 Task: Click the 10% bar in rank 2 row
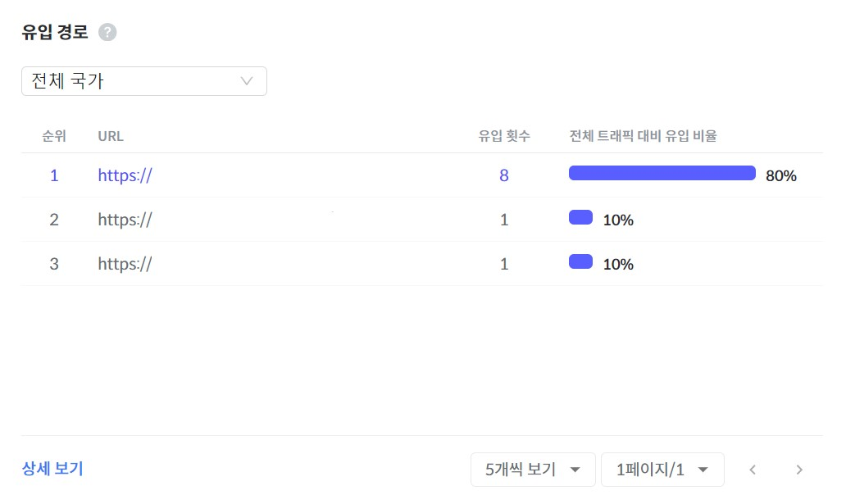pos(580,217)
